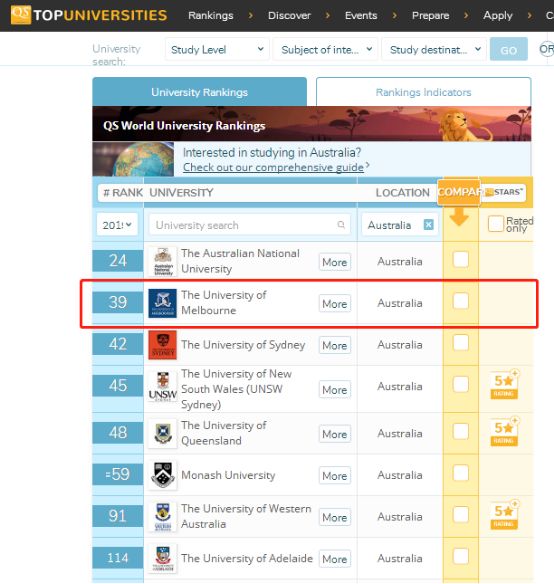
Task: Open the Rankings menu
Action: coord(210,15)
